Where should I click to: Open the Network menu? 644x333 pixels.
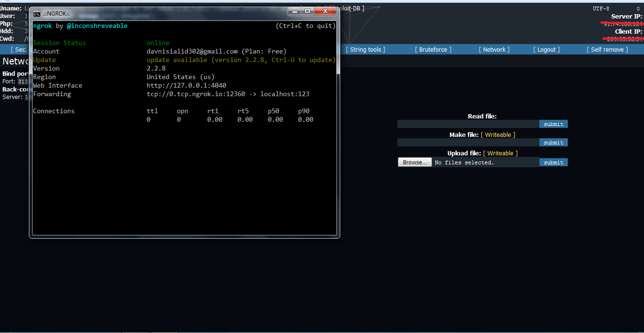[x=494, y=49]
